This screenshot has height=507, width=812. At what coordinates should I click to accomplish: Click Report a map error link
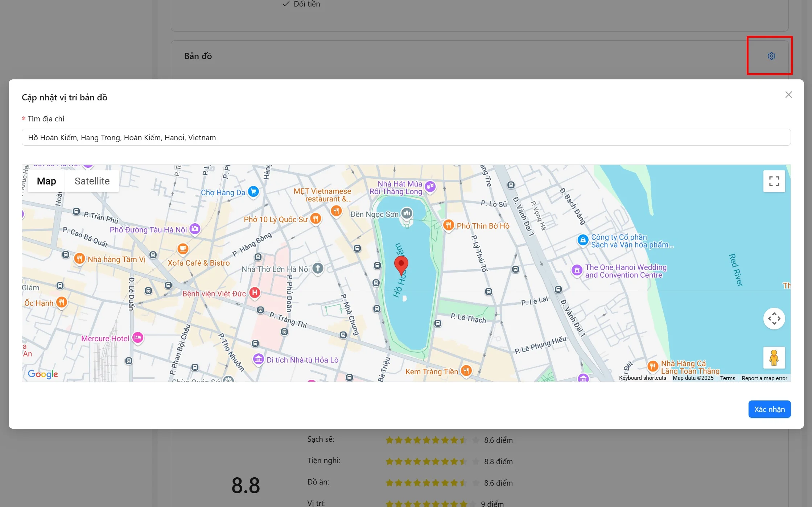point(764,378)
